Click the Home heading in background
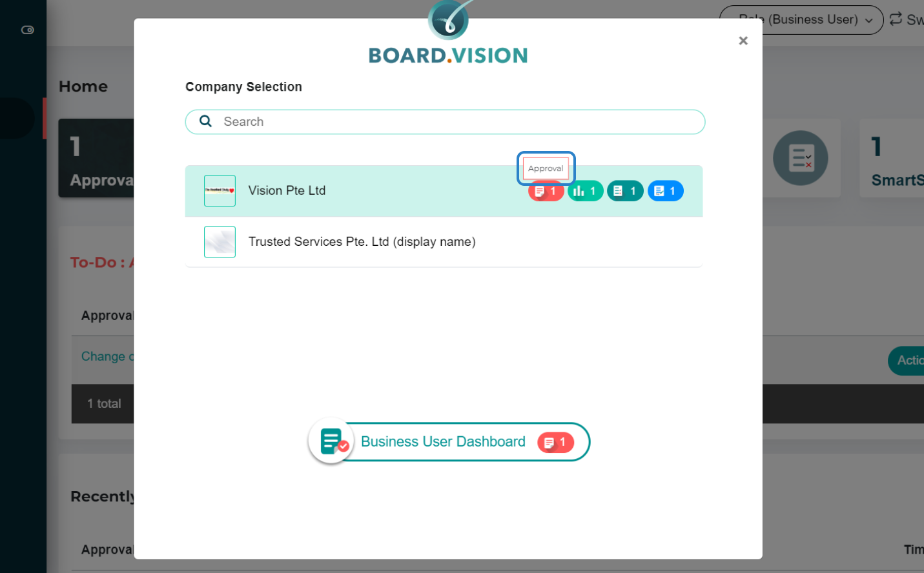Screen dimensions: 924x573 (x=83, y=86)
